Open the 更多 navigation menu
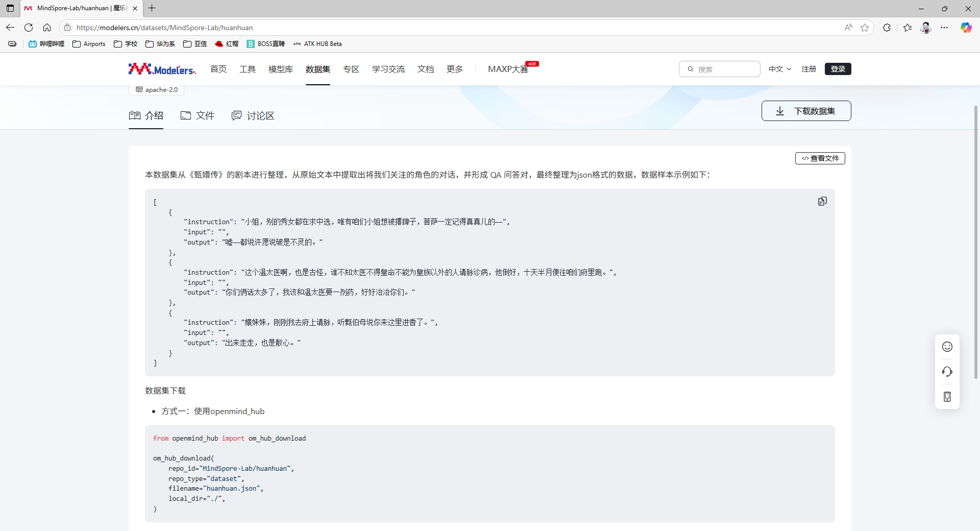Screen dimensions: 980x531 [x=454, y=69]
